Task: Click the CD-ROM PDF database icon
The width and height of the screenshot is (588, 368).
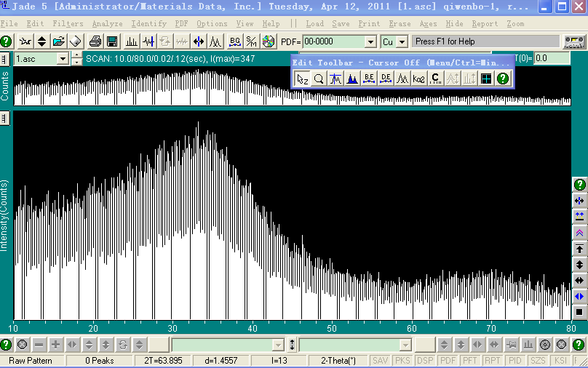Action: [269, 41]
